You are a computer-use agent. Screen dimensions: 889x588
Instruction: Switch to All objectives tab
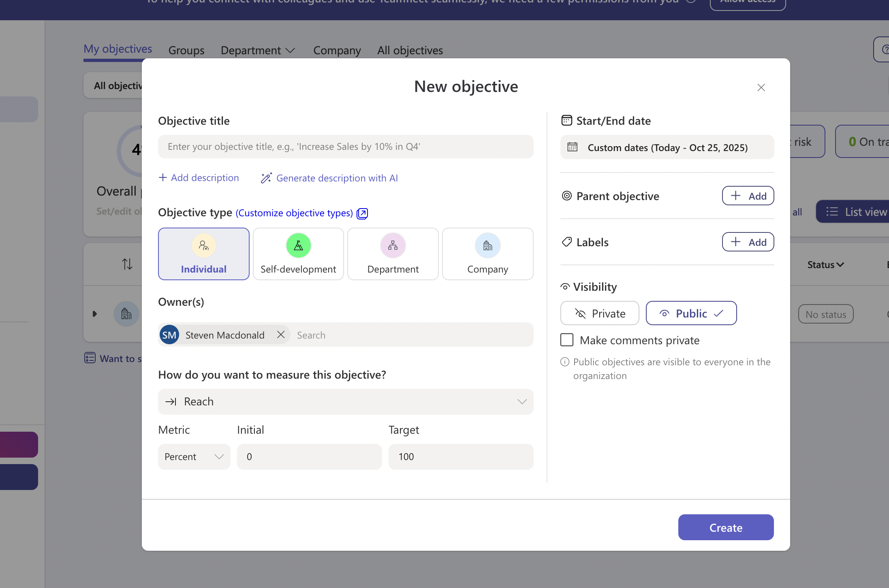tap(410, 50)
